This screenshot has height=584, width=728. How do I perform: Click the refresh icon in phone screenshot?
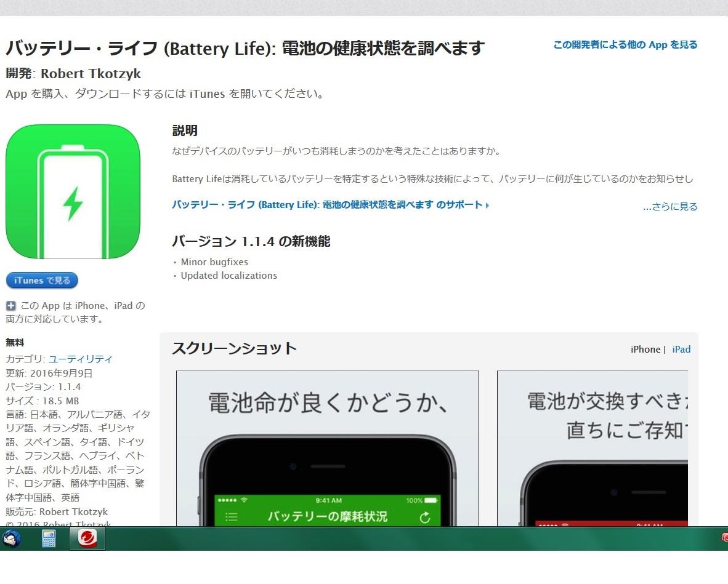pos(425,517)
